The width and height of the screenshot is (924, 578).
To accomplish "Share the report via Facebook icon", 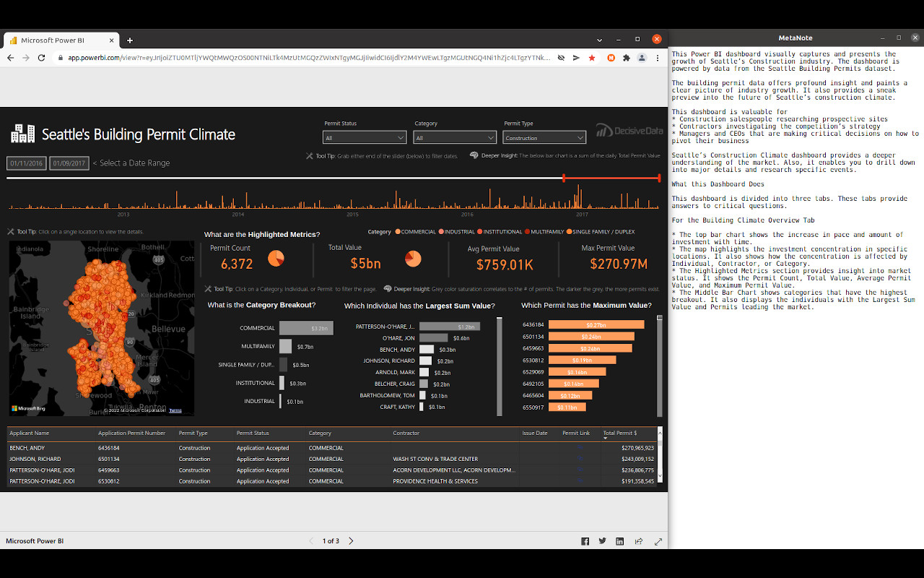I will (585, 541).
